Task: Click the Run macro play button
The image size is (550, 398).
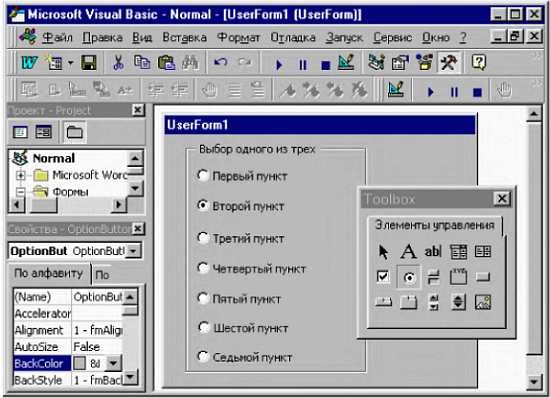Action: tap(279, 65)
